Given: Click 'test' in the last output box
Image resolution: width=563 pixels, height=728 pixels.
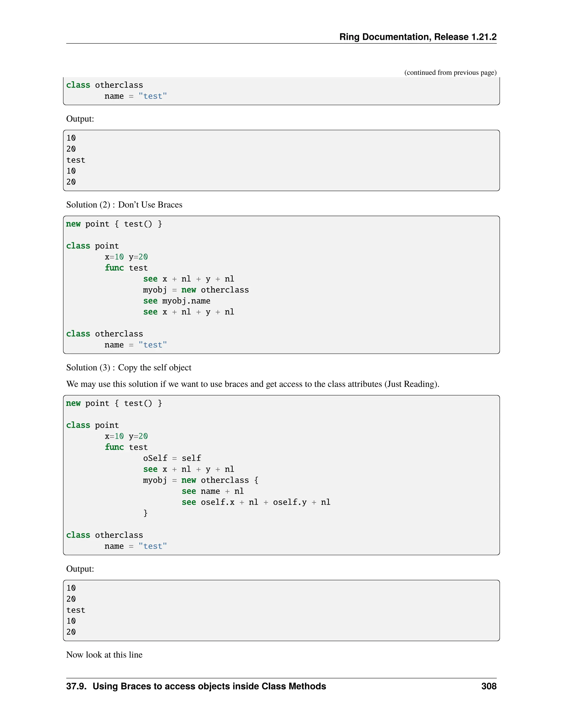Looking at the screenshot, I should tap(76, 610).
